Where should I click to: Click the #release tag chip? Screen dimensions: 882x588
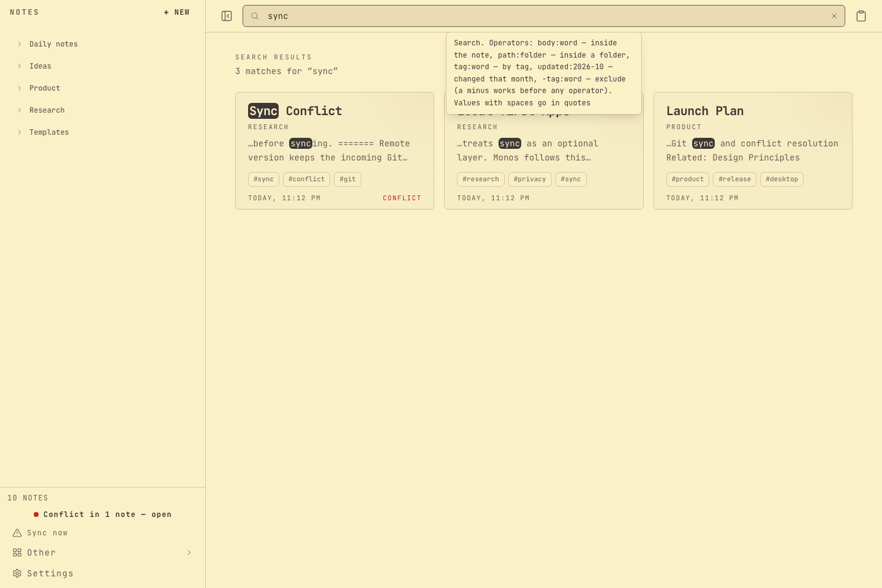click(734, 179)
